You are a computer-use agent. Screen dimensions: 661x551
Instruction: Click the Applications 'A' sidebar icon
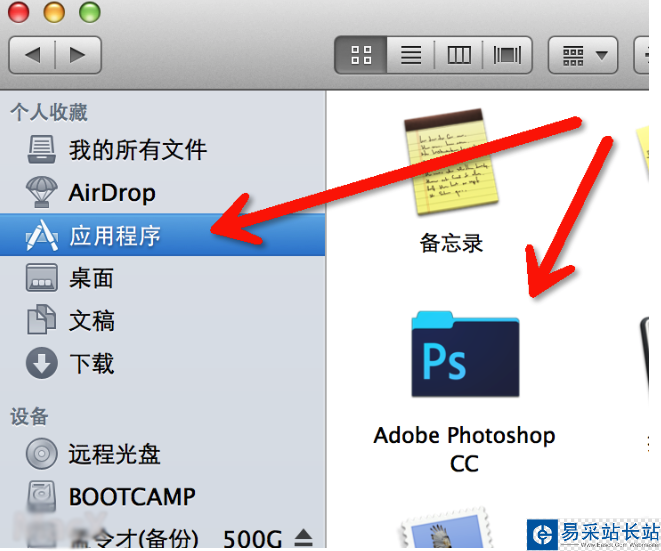[x=41, y=235]
